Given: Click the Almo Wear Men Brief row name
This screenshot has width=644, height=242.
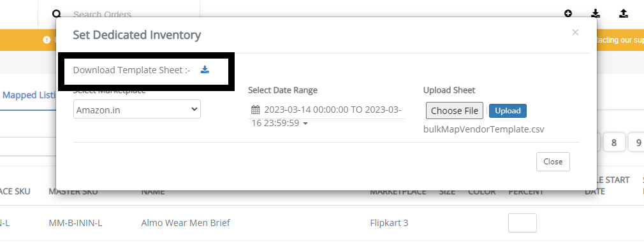Looking at the screenshot, I should point(186,223).
